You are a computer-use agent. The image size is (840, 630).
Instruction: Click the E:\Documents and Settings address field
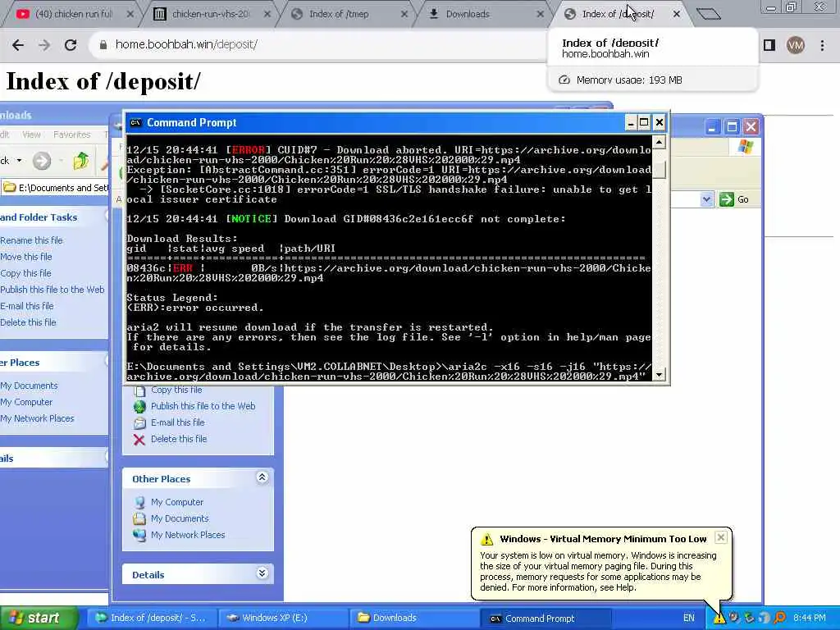(x=55, y=188)
